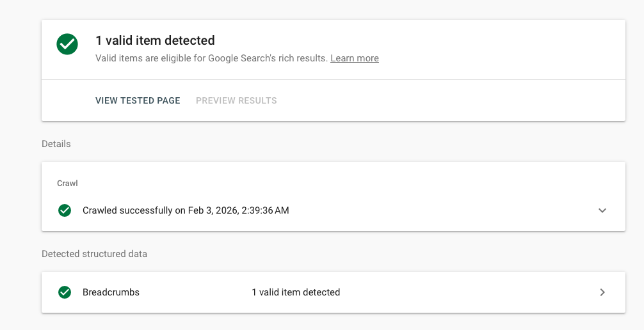The width and height of the screenshot is (644, 330).
Task: Click the '1 valid item detected' heading at top
Action: [x=155, y=40]
